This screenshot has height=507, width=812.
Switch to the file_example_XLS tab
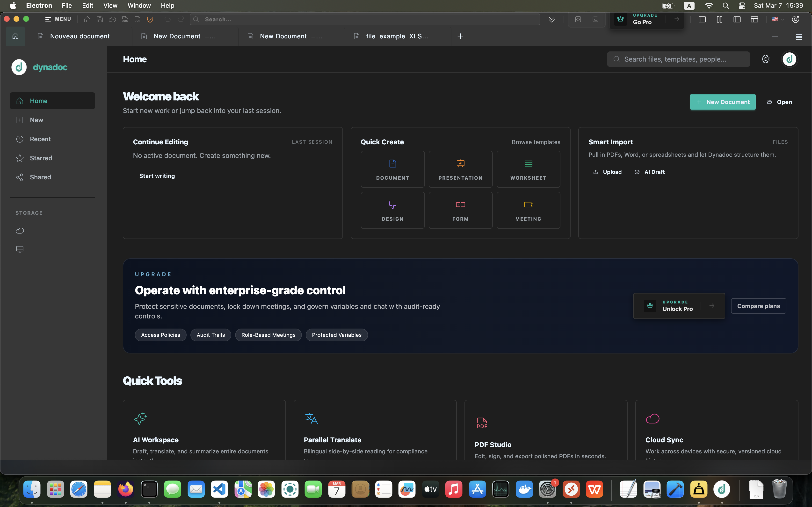pos(396,36)
